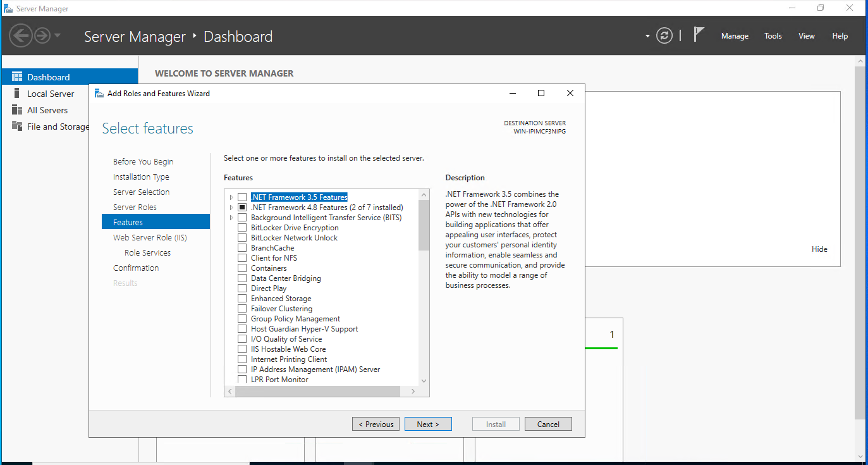Check .NET Framework 3.5 Features
The width and height of the screenshot is (868, 465).
tap(242, 197)
